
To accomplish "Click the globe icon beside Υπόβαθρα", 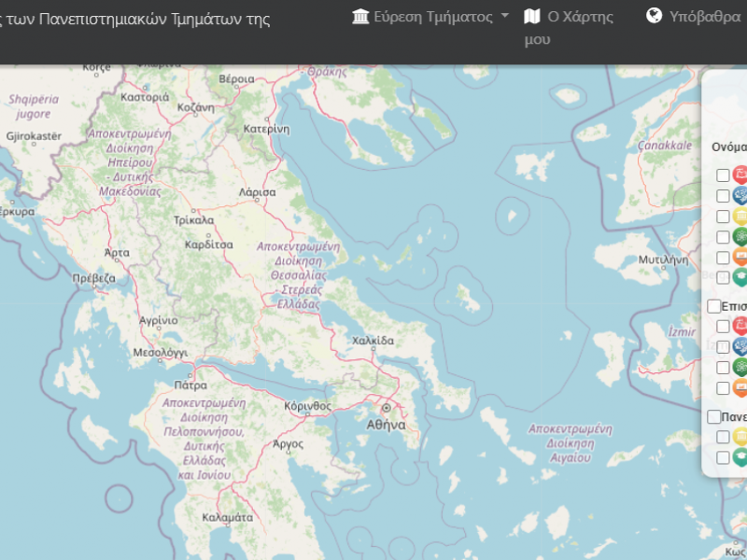I will pyautogui.click(x=655, y=17).
